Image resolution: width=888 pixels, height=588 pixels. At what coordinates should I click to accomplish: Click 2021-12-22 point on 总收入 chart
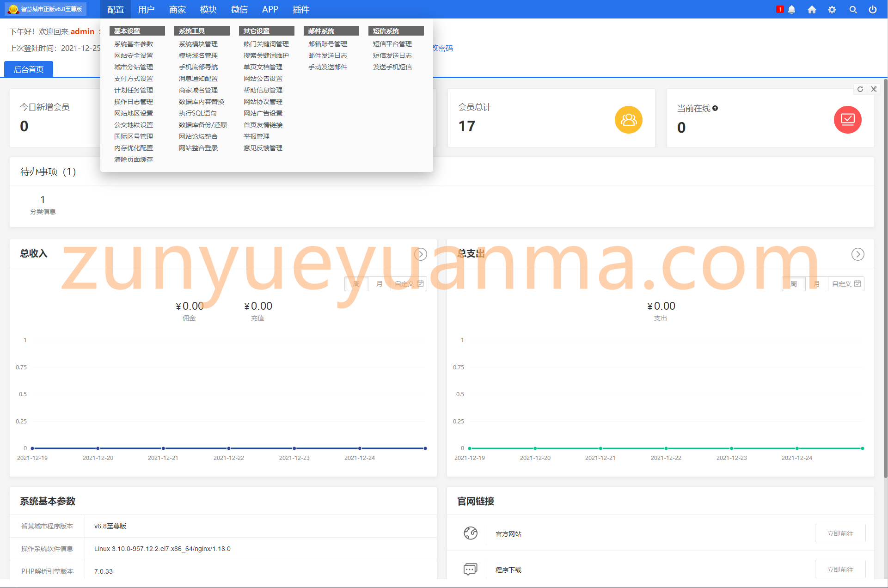pos(229,448)
